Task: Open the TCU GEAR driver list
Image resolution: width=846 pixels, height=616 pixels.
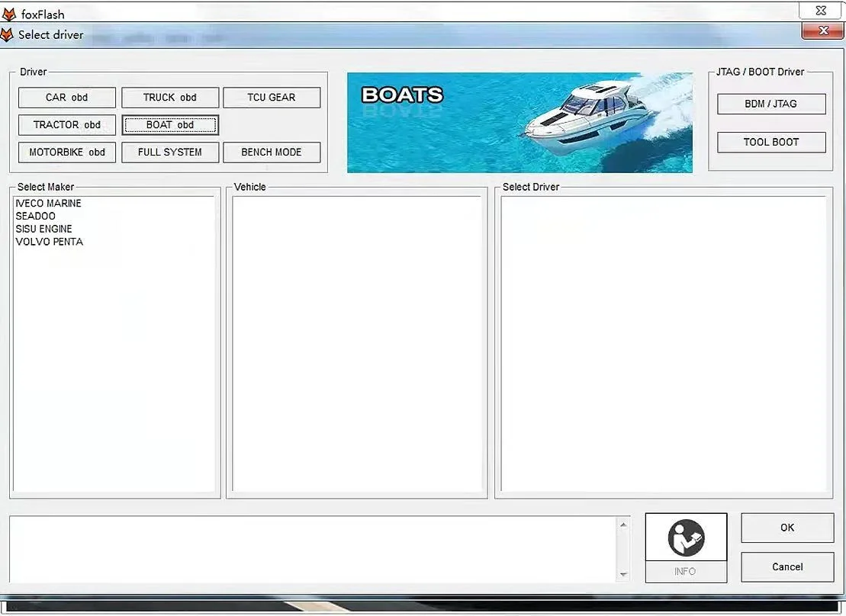Action: click(272, 98)
